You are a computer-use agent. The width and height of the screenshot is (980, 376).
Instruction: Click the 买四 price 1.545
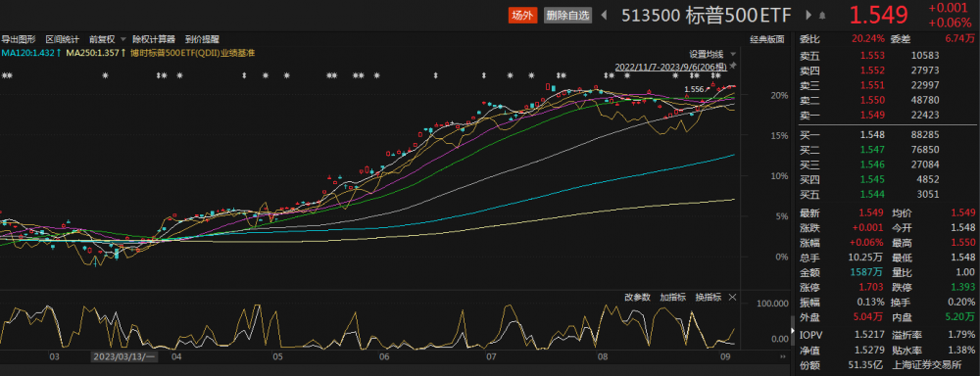tap(872, 179)
